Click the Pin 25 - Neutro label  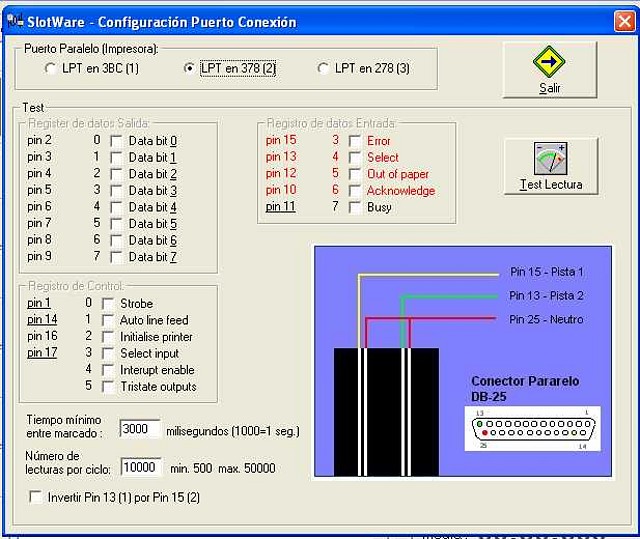pos(546,319)
